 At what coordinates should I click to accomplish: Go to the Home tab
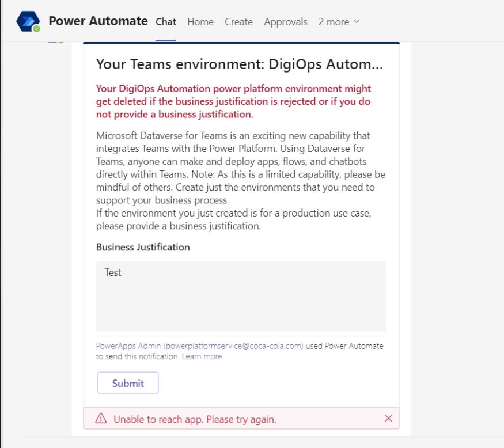coord(200,22)
